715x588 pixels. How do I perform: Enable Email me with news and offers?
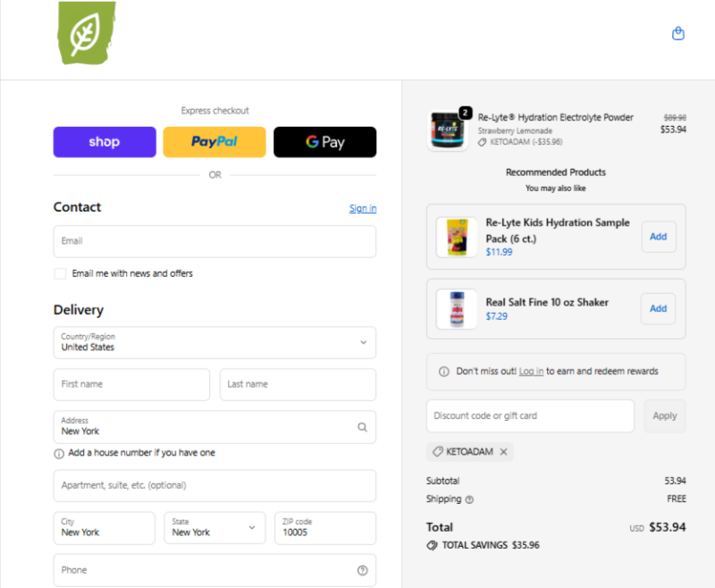pyautogui.click(x=60, y=273)
